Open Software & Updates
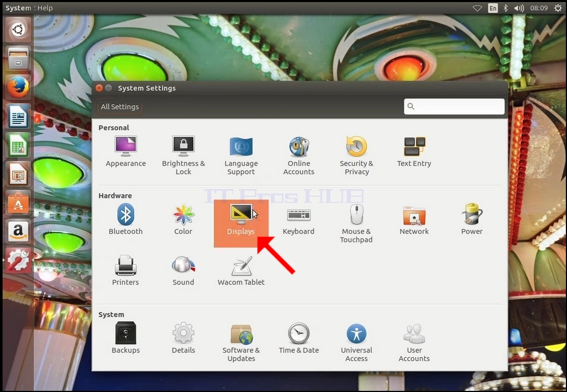The width and height of the screenshot is (567, 392). tap(241, 342)
